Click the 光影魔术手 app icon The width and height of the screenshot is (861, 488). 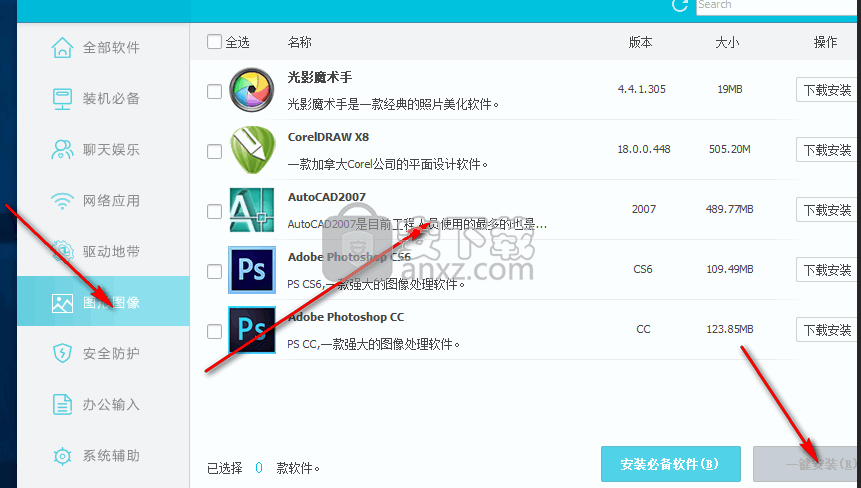tap(251, 90)
